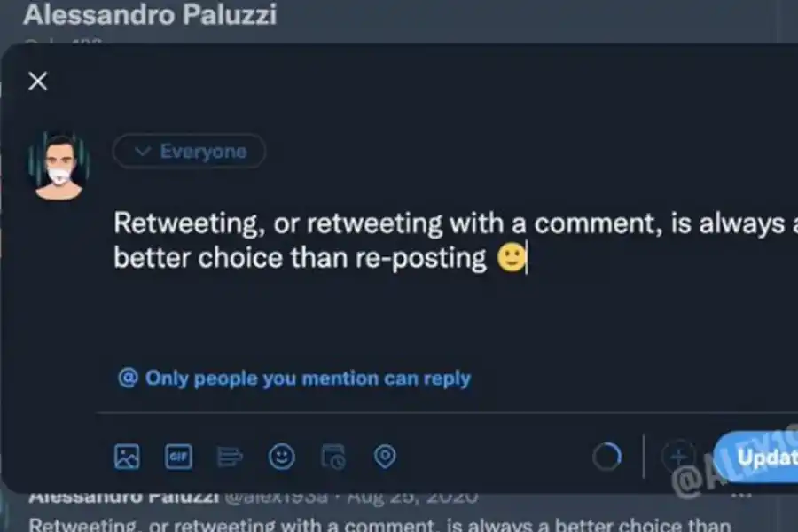Open the media upload icon

tap(128, 457)
